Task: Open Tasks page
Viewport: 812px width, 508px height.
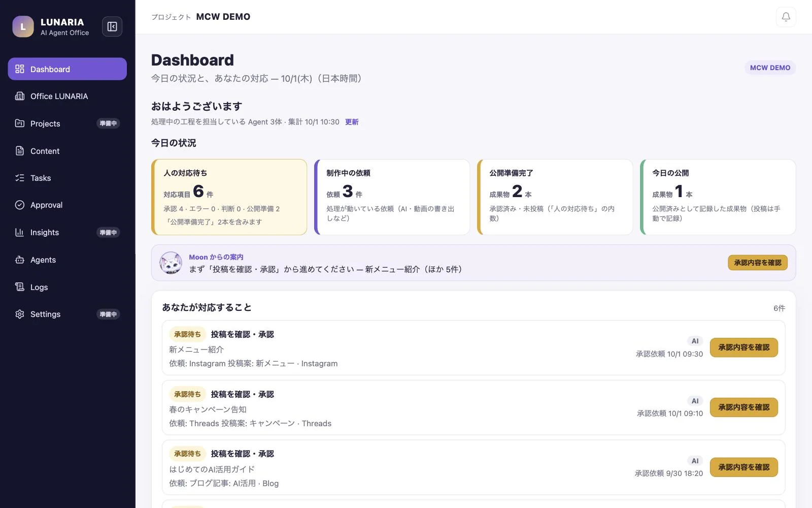Action: point(67,178)
